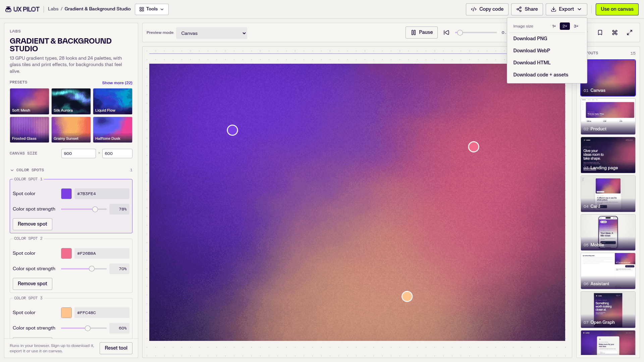Image resolution: width=644 pixels, height=362 pixels.
Task: Adjust Color spot 2 strength slider
Action: coord(84,269)
